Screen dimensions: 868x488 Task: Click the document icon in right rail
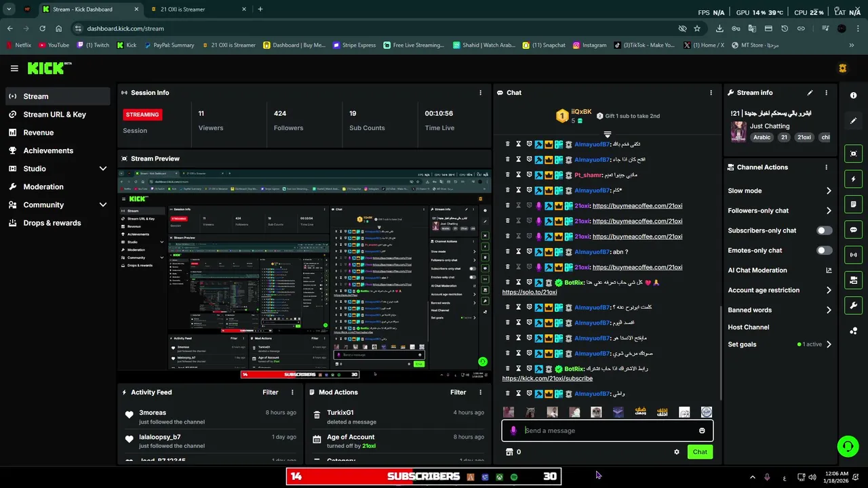854,204
